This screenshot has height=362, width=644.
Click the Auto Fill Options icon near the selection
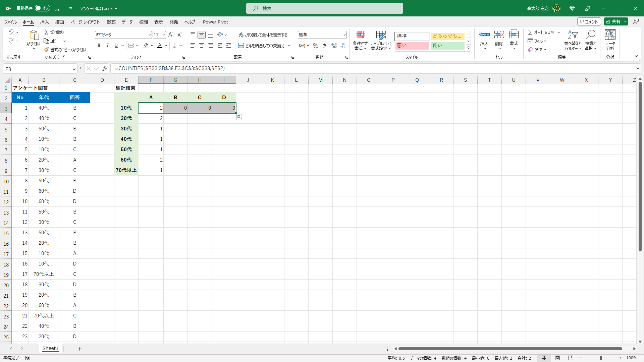(239, 117)
